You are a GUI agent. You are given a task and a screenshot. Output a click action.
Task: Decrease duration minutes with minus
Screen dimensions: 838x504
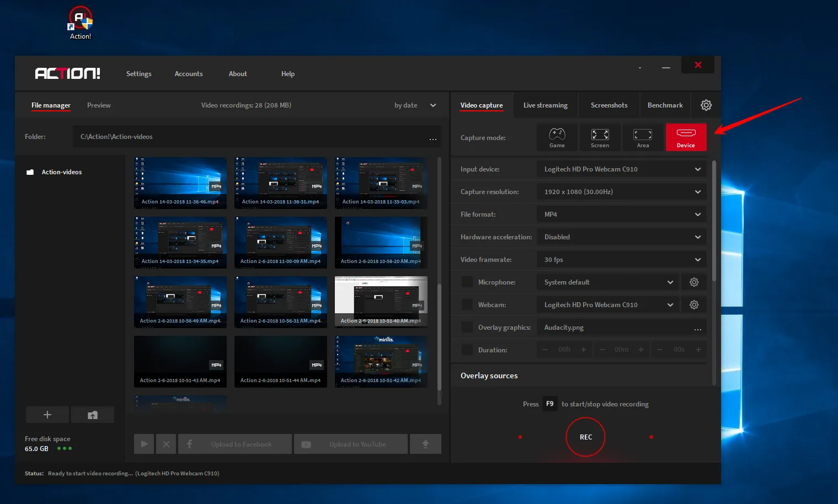602,350
